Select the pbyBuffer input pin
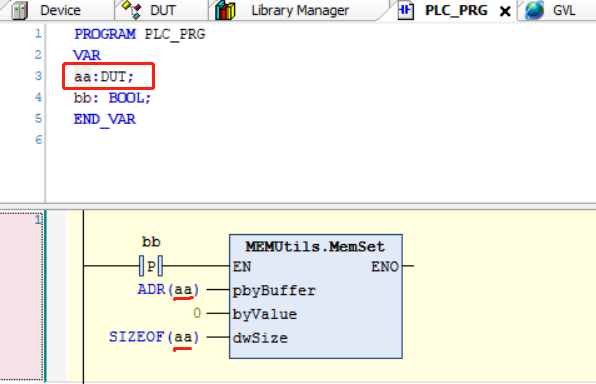Image resolution: width=596 pixels, height=384 pixels. click(274, 291)
